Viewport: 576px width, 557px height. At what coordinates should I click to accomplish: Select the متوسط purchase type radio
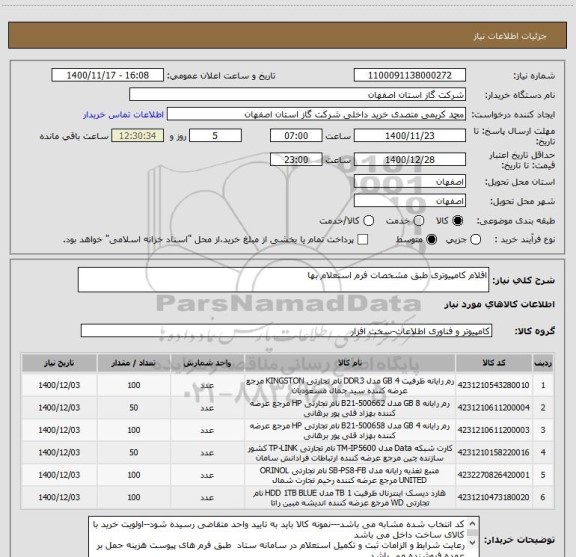(x=431, y=240)
